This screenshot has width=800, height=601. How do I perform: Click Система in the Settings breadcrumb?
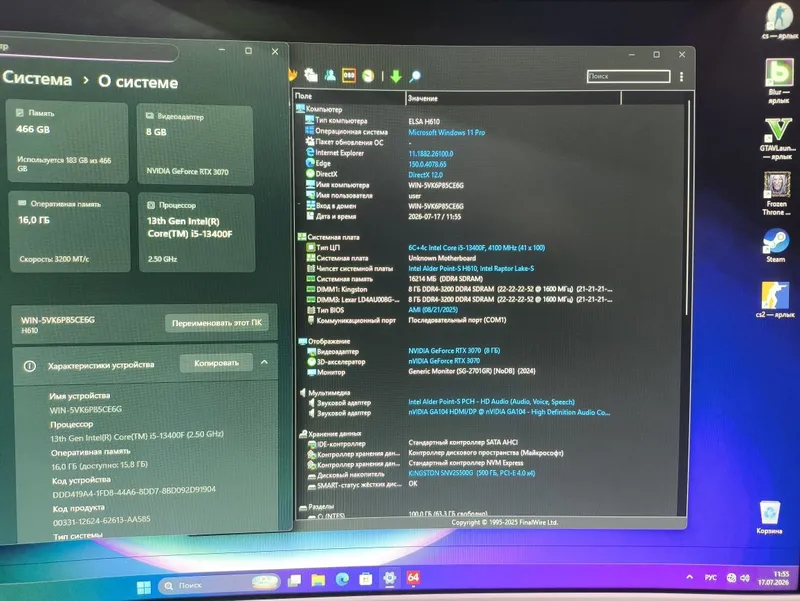coord(37,79)
